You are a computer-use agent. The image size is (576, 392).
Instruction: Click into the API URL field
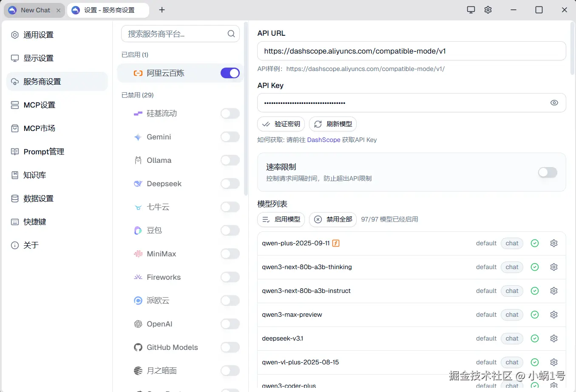[411, 51]
